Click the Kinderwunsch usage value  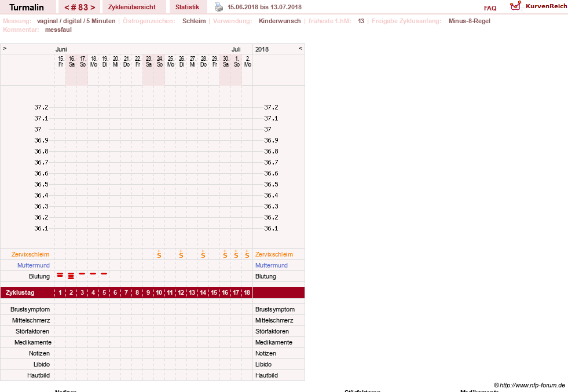pos(280,21)
